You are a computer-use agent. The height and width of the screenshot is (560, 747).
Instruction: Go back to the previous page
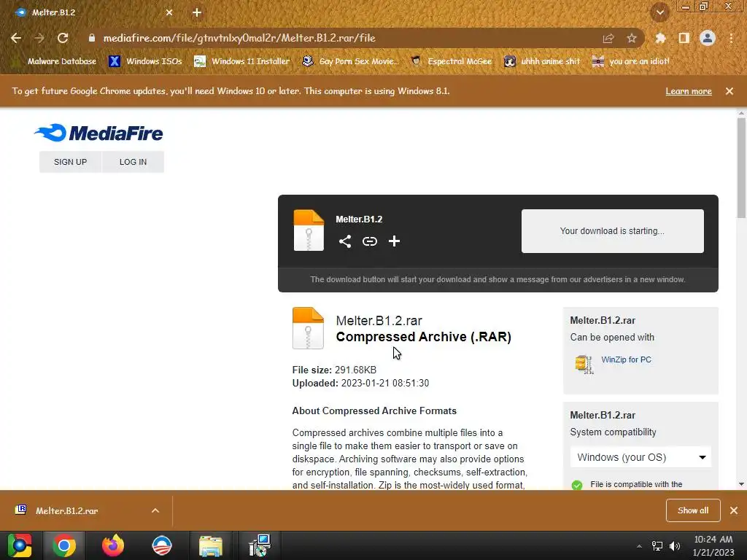pyautogui.click(x=16, y=38)
